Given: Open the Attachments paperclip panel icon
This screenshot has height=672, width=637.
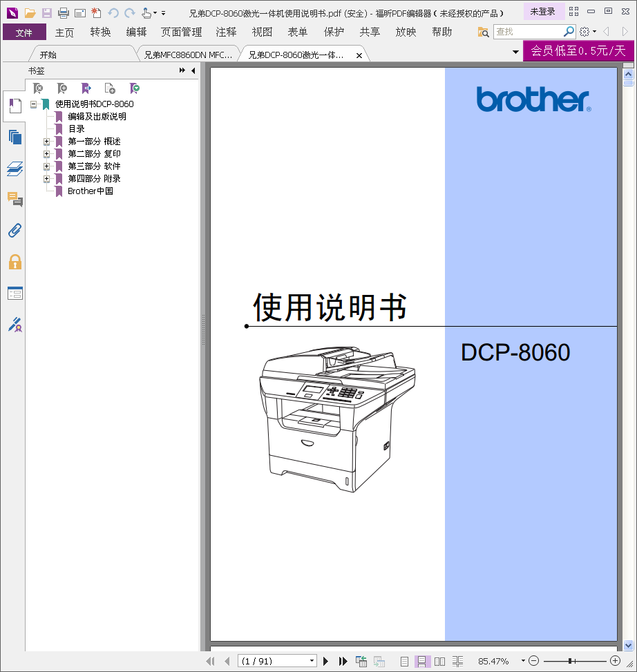Looking at the screenshot, I should 15,231.
